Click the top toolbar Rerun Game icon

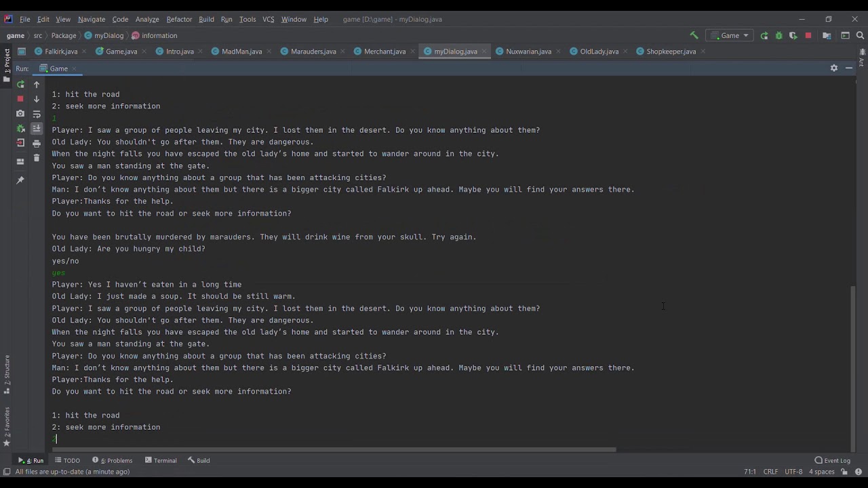pyautogui.click(x=764, y=35)
